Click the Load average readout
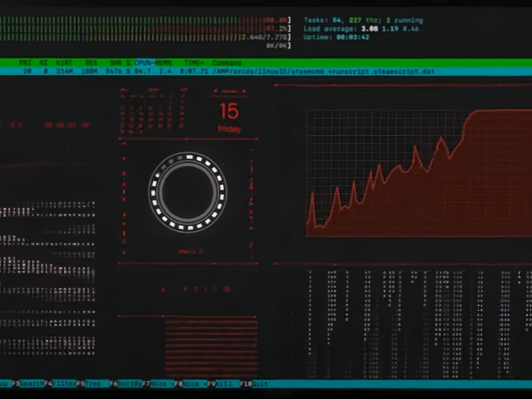This screenshot has width=532, height=399. click(x=361, y=29)
